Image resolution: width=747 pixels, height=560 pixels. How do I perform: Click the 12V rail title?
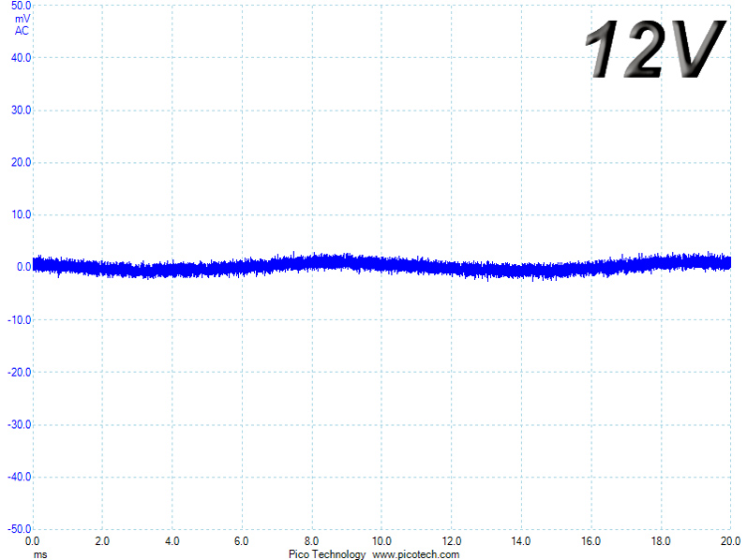point(656,49)
